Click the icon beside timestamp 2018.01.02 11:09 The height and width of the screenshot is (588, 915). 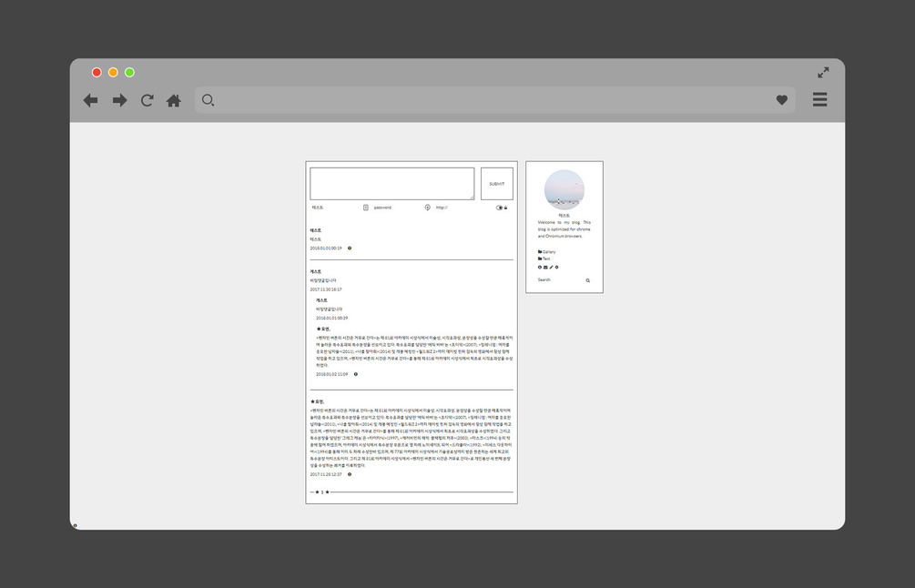click(x=355, y=374)
